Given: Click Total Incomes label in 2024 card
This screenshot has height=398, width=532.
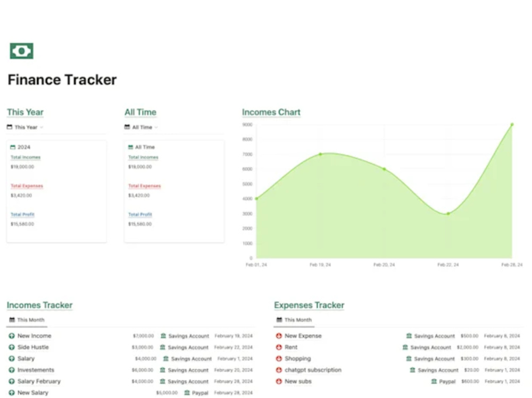Looking at the screenshot, I should pyautogui.click(x=26, y=157).
